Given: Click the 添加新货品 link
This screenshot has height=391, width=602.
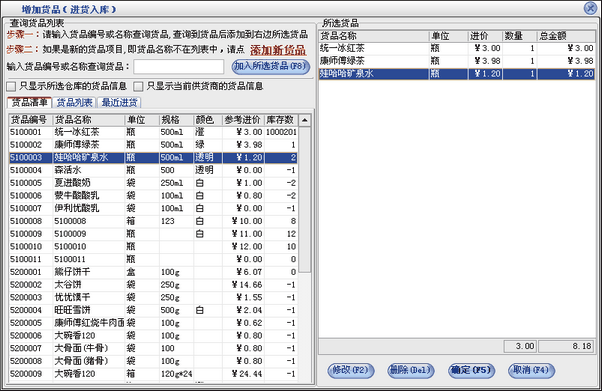Looking at the screenshot, I should coord(278,50).
